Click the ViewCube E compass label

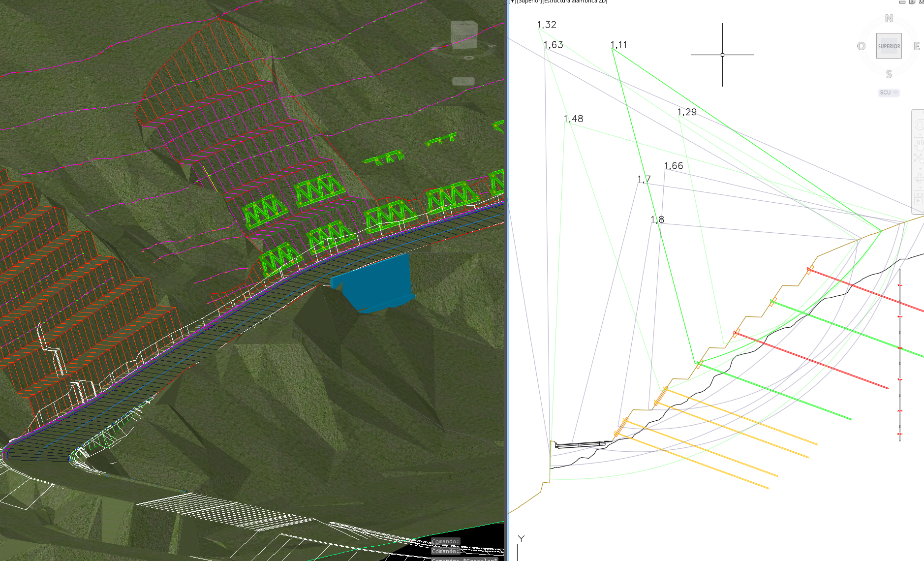click(x=917, y=46)
